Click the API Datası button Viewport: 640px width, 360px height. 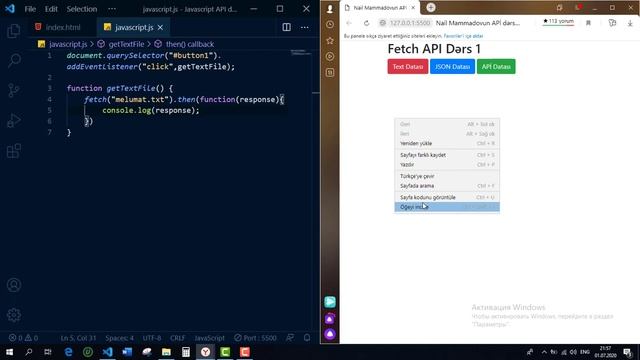pos(496,67)
